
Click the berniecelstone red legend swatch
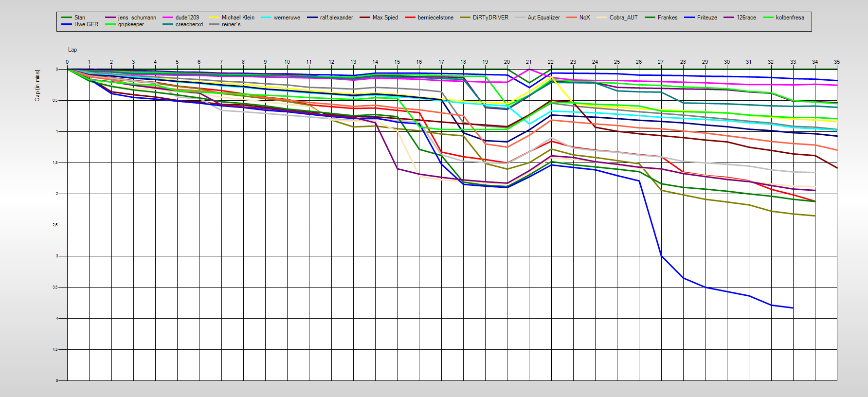[410, 18]
